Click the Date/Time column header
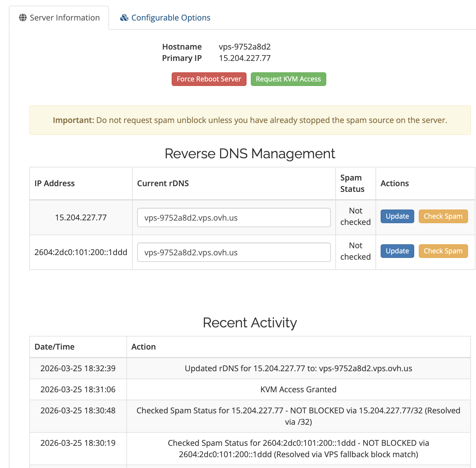Image resolution: width=476 pixels, height=468 pixels. (55, 347)
